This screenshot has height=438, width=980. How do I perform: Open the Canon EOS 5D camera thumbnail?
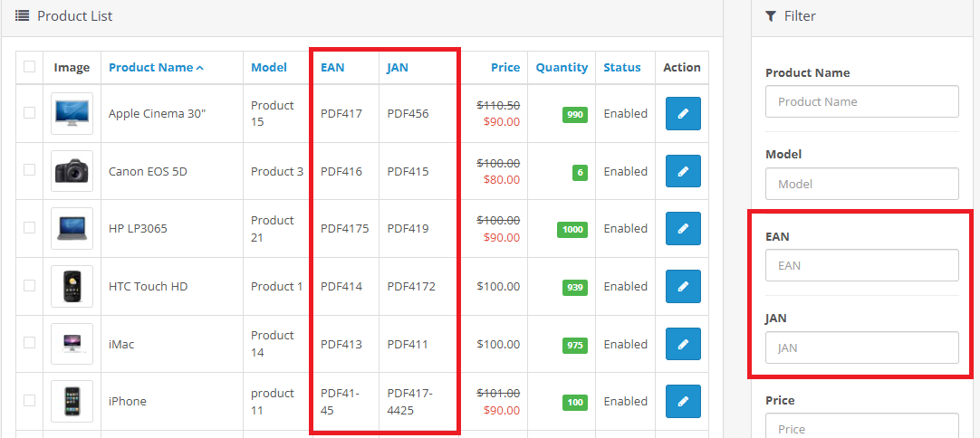point(72,171)
